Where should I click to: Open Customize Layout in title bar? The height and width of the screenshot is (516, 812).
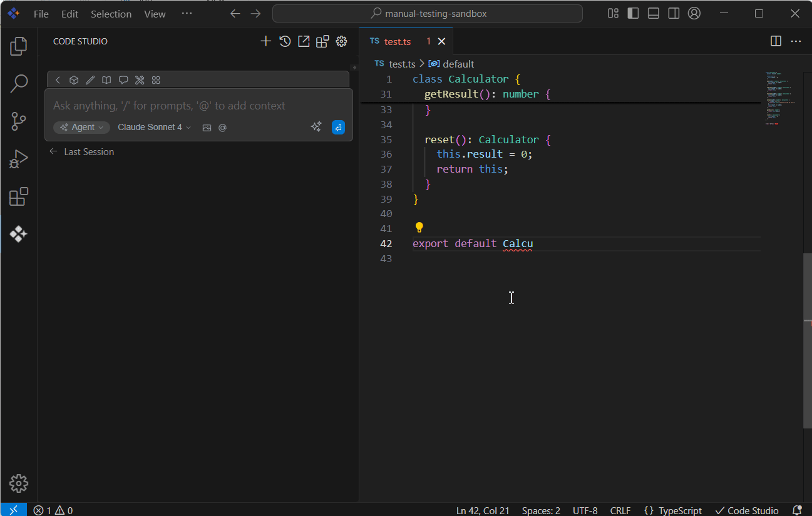pos(613,14)
